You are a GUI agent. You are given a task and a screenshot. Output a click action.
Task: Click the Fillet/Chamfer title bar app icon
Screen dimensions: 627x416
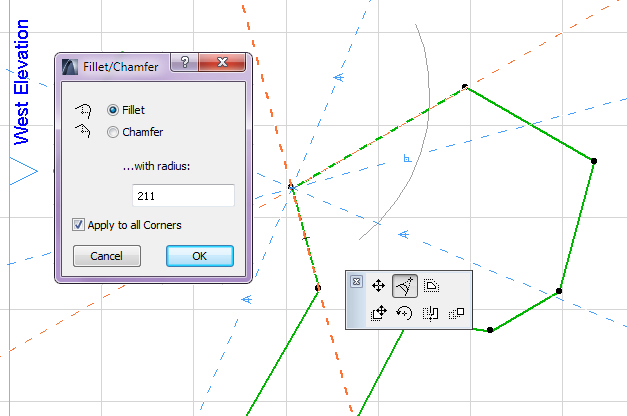point(70,67)
